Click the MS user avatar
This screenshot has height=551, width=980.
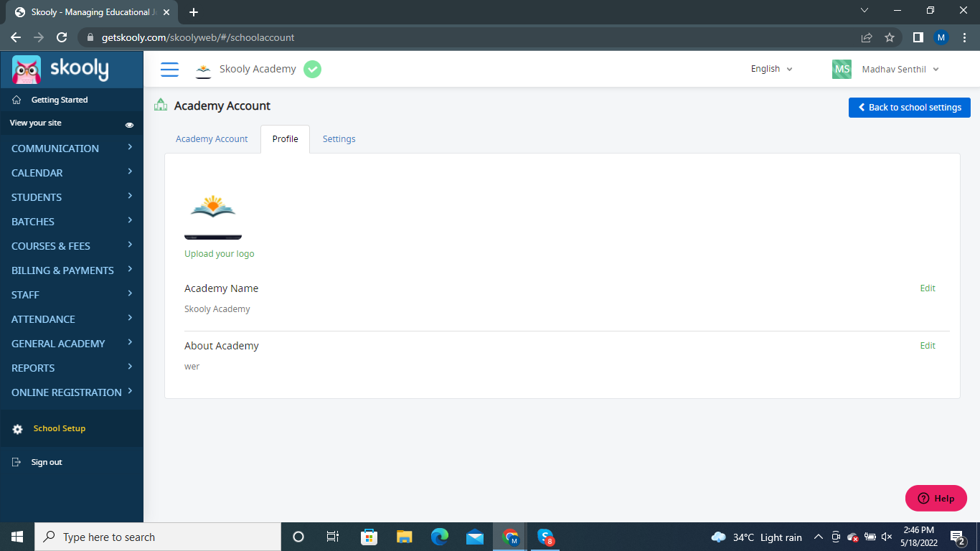point(842,69)
